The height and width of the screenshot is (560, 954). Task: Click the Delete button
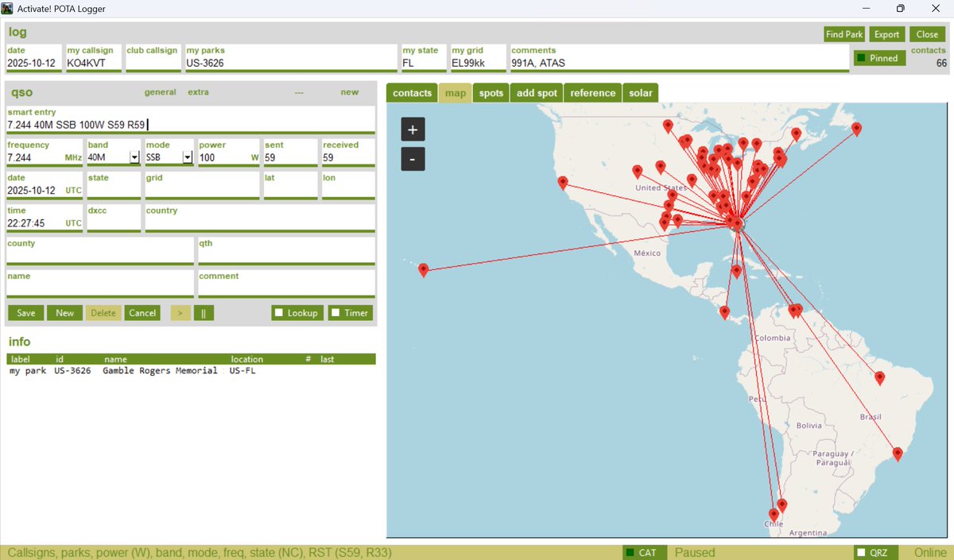pyautogui.click(x=103, y=313)
